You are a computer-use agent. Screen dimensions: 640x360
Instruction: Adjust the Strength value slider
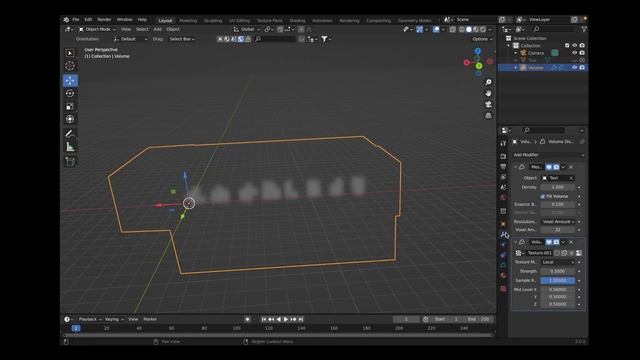point(558,271)
